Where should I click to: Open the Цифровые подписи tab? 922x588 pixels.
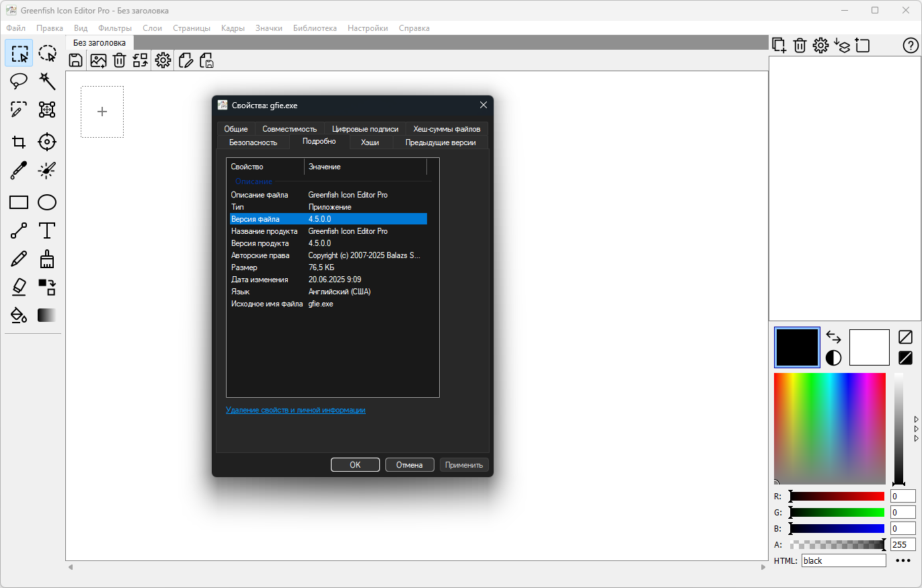[x=365, y=129]
